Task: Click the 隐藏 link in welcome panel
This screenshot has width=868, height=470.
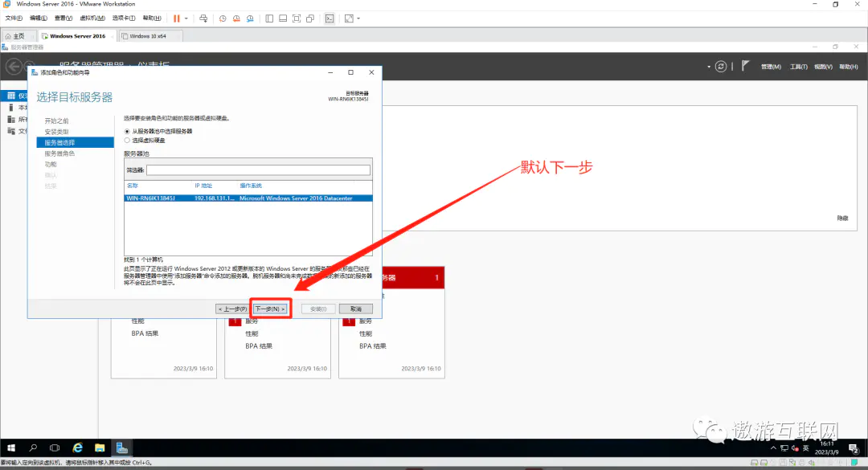Action: pos(842,218)
